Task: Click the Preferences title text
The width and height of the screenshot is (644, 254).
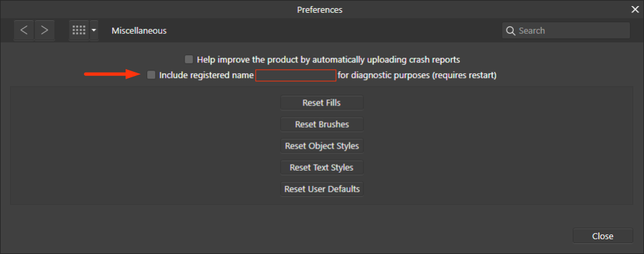Action: (320, 10)
